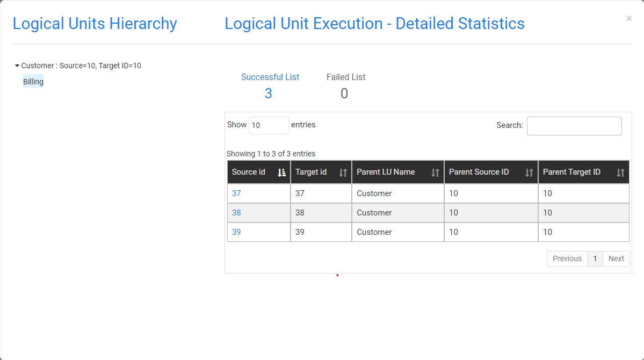The image size is (644, 360).
Task: Select page 1 in pagination
Action: [595, 258]
